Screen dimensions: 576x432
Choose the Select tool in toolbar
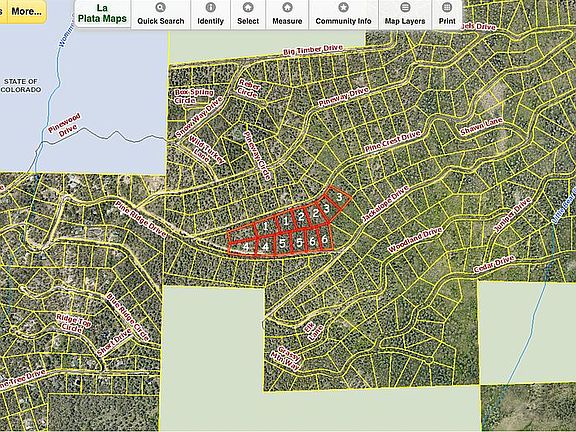tap(248, 14)
